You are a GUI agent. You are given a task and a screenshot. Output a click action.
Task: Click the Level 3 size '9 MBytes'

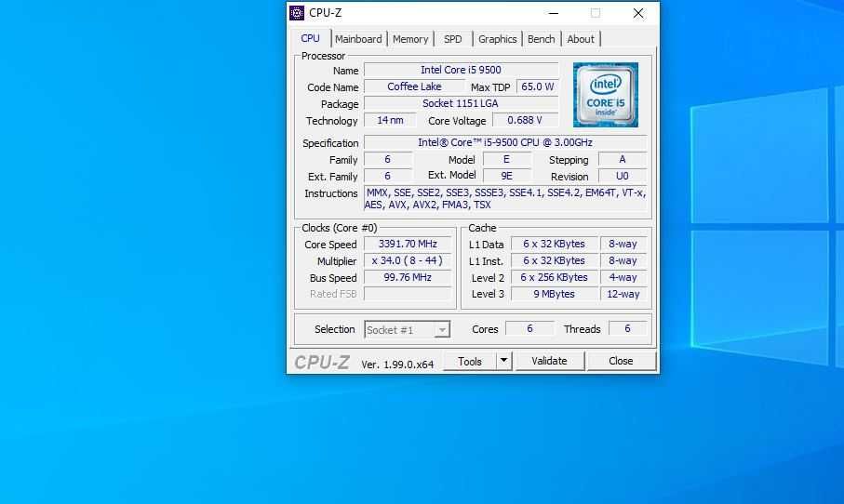[x=554, y=294]
